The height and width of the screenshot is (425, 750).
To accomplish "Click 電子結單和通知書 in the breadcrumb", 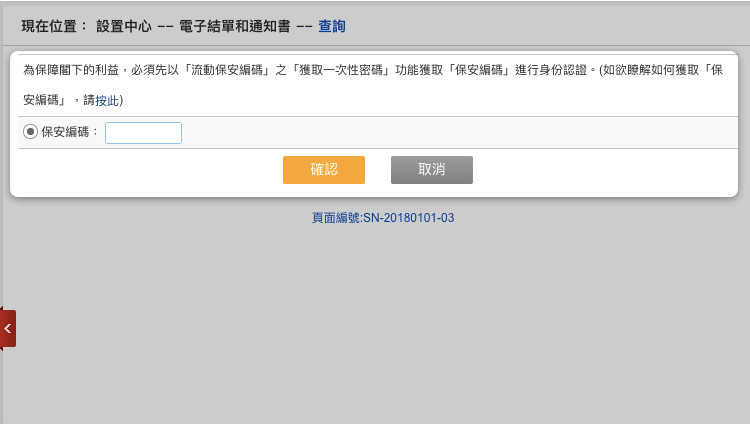I will point(234,26).
